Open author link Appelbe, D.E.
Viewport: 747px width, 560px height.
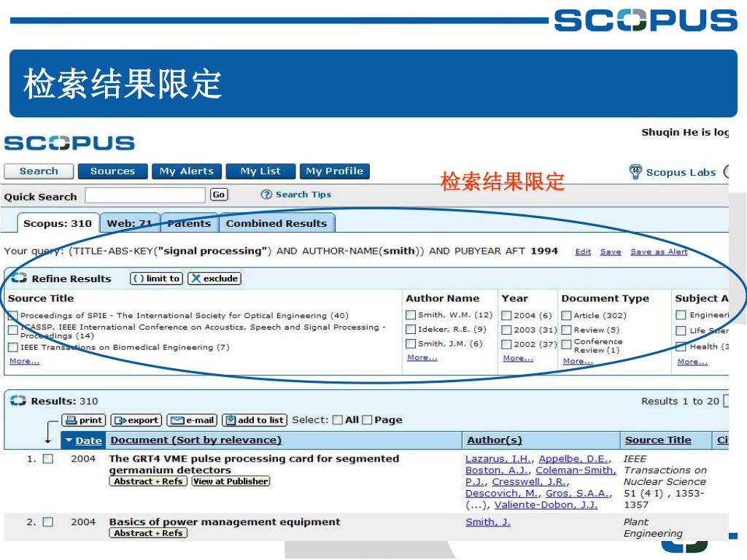coord(573,459)
